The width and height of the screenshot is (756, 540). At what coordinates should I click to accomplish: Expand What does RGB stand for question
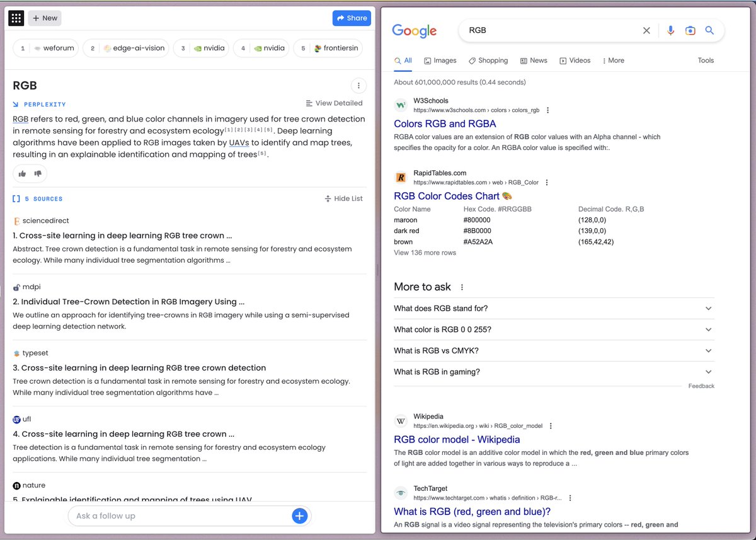[x=554, y=309]
